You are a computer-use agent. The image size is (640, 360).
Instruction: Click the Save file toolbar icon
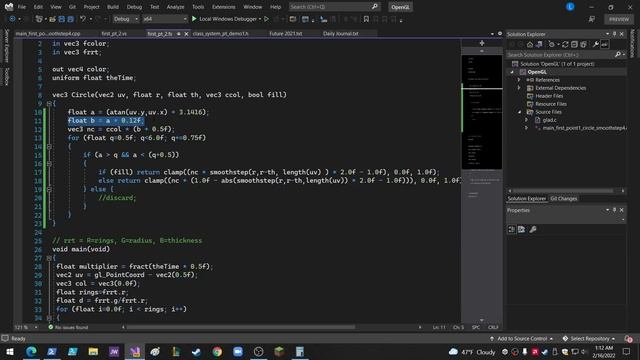(x=62, y=19)
